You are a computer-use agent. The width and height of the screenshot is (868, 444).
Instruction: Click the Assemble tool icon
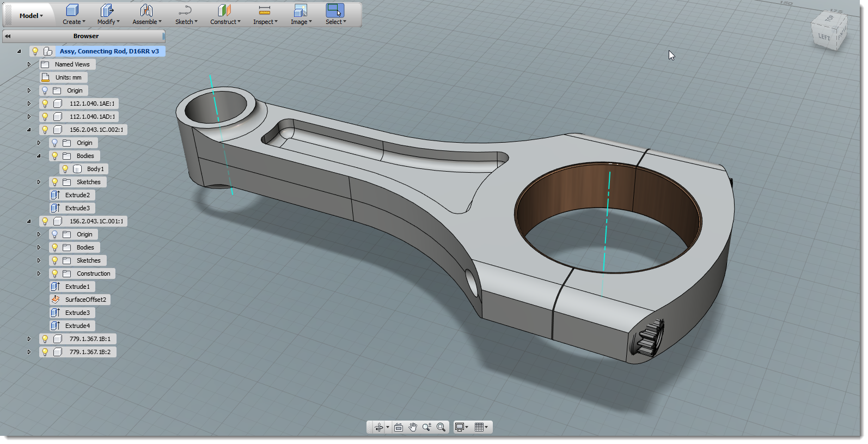[x=146, y=10]
